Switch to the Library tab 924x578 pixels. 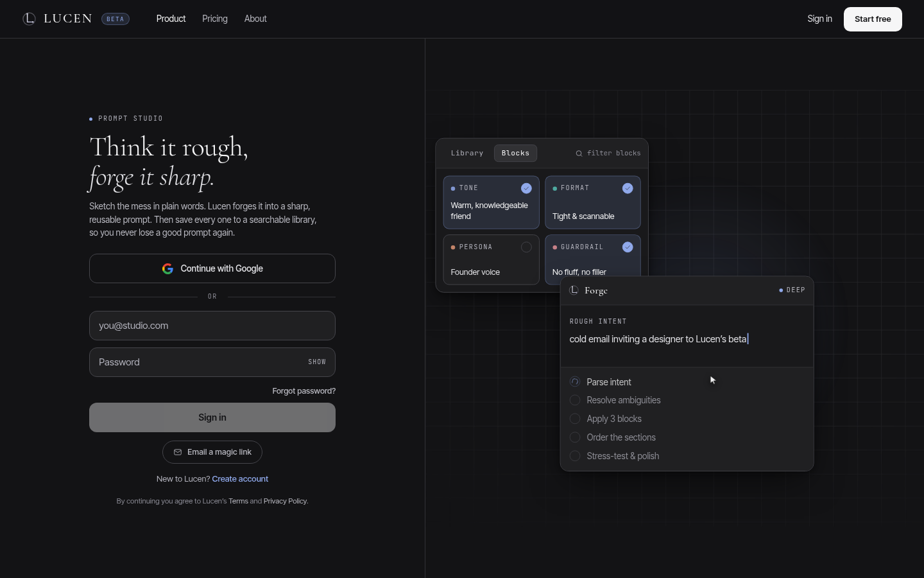[x=467, y=153]
